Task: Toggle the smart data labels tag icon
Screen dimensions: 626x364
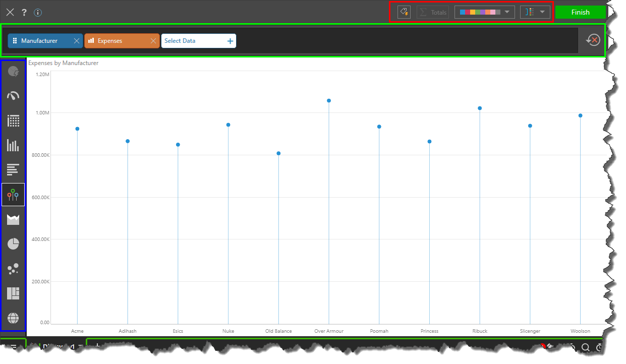Action: (x=404, y=12)
